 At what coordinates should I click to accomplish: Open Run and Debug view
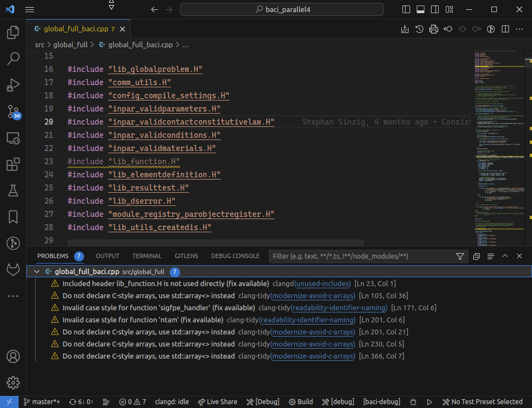tap(13, 85)
